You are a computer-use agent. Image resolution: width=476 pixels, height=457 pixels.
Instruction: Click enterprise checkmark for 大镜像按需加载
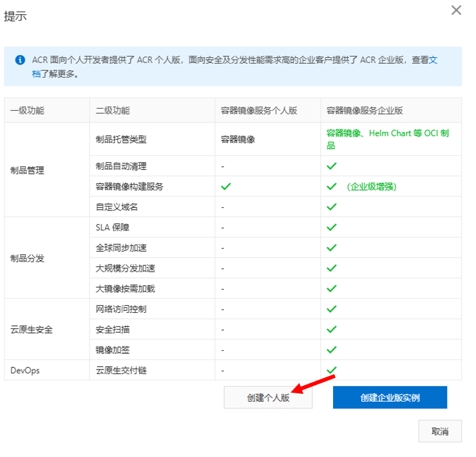pos(332,288)
